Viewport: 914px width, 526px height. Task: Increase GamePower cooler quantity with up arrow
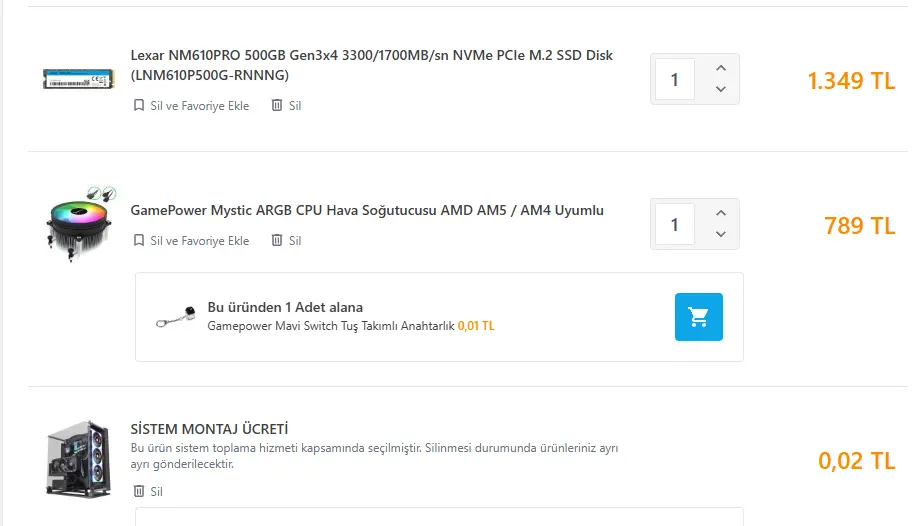(x=721, y=213)
